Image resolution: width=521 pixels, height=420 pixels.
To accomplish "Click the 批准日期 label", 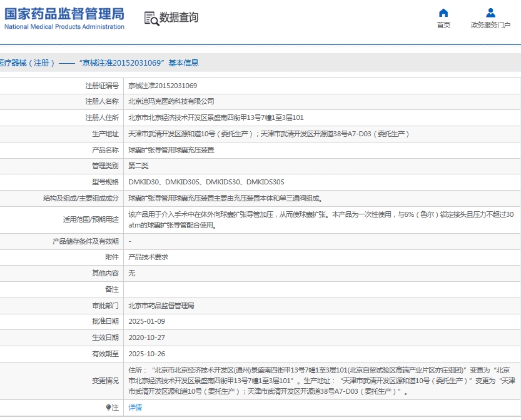I will [105, 321].
